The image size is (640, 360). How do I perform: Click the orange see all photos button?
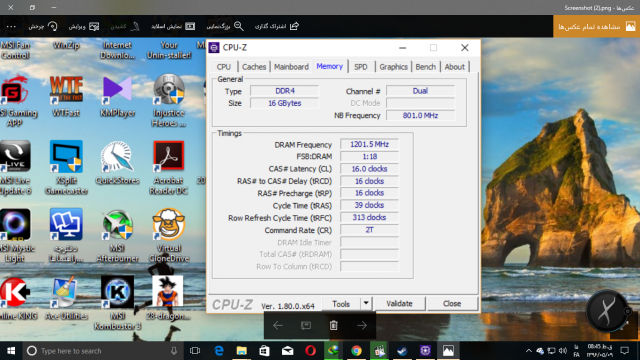596,27
